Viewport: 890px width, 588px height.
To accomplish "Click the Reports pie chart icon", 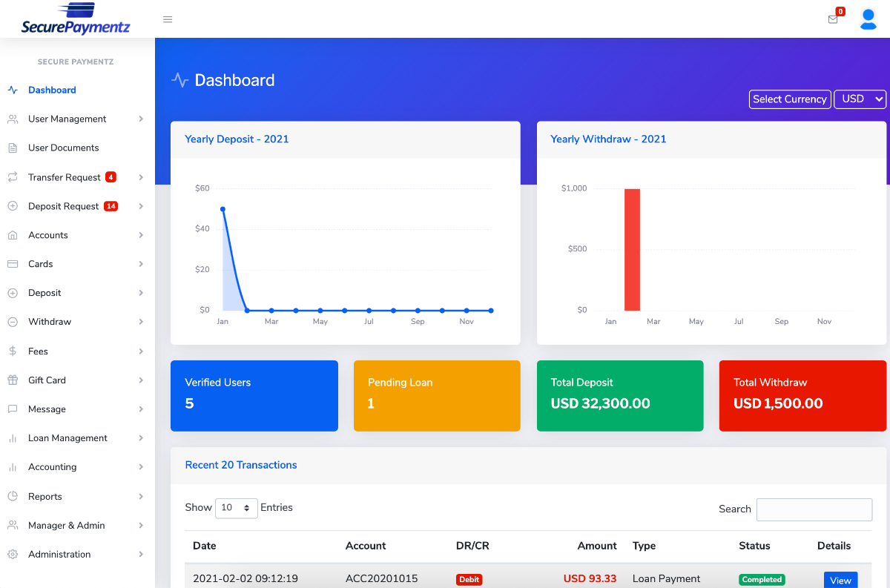I will coord(13,497).
